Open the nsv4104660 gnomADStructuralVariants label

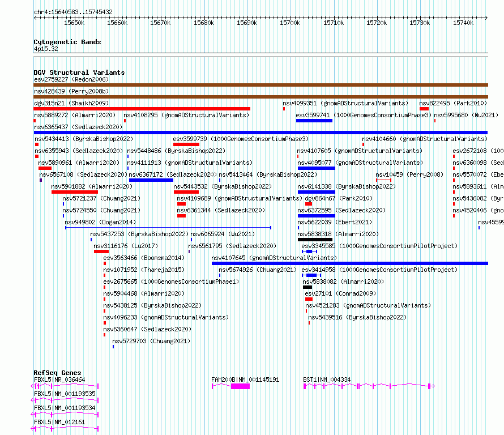(x=425, y=139)
